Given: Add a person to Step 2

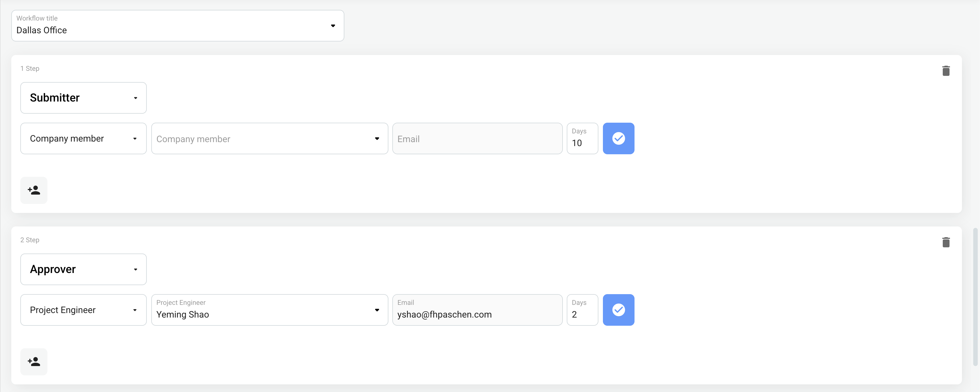Looking at the screenshot, I should (x=34, y=362).
